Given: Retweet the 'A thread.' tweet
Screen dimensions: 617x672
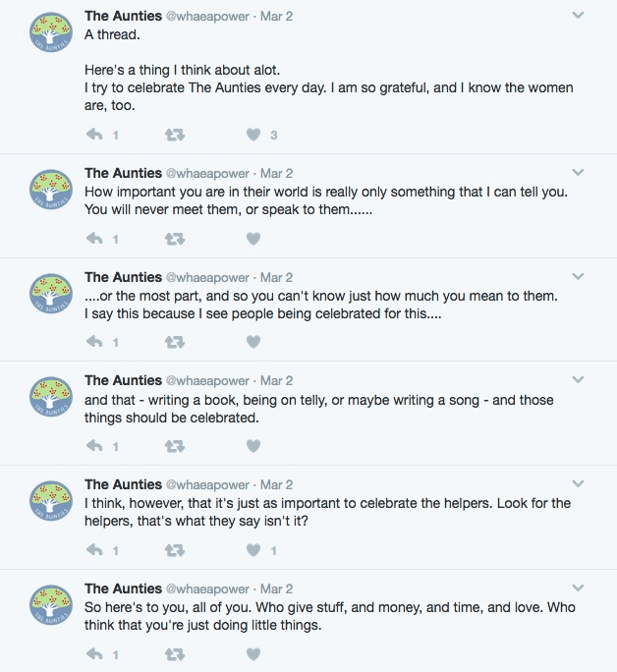Looking at the screenshot, I should click(175, 135).
